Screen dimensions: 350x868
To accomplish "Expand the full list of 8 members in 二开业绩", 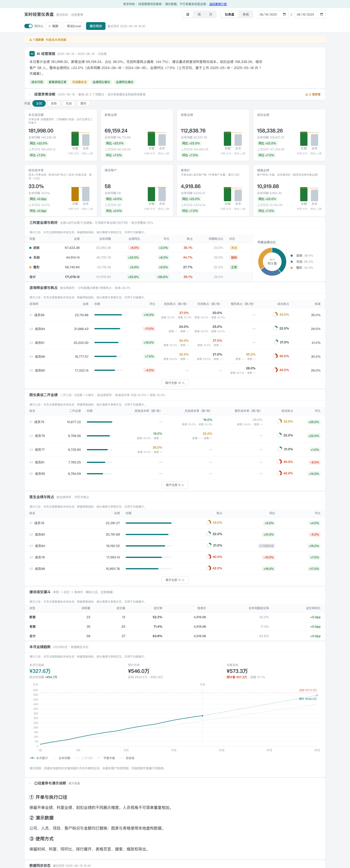I will [x=175, y=485].
